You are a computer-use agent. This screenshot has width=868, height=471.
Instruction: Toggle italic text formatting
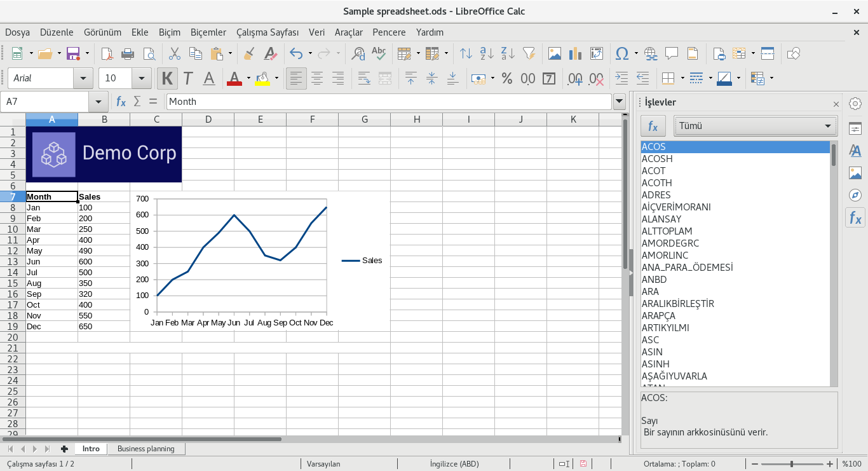[188, 78]
